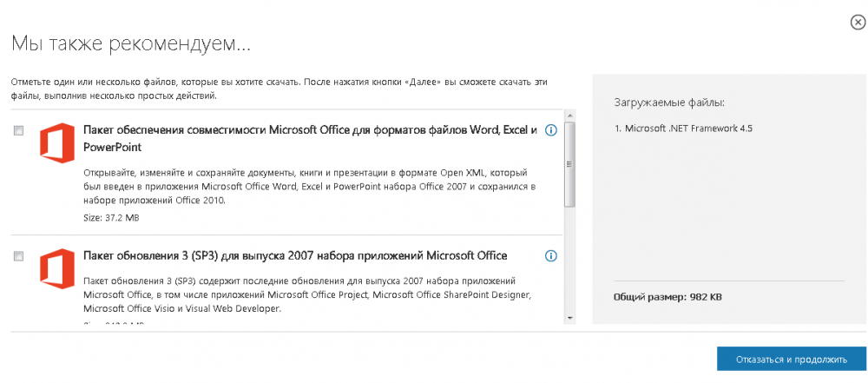Click the Пакет обновления 3 (SP3) title
The width and height of the screenshot is (868, 383).
coord(295,255)
